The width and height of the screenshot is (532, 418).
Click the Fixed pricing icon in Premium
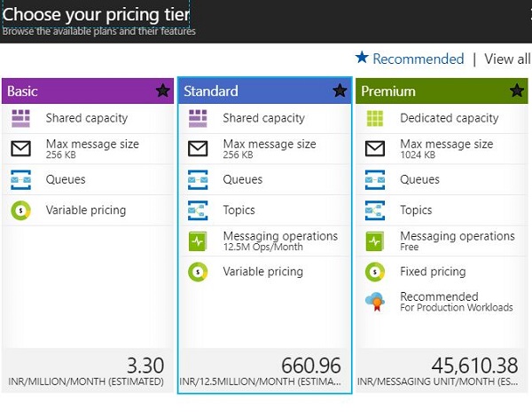[x=375, y=272]
